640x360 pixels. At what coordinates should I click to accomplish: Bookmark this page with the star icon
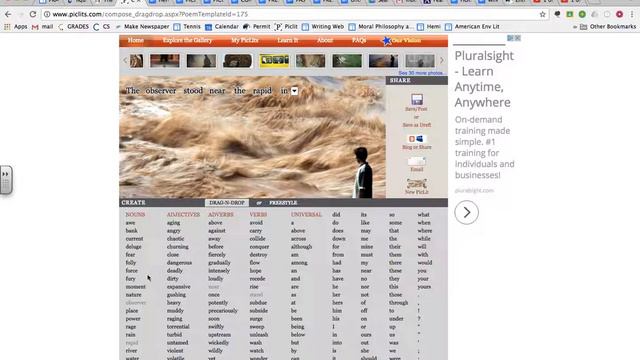542,14
